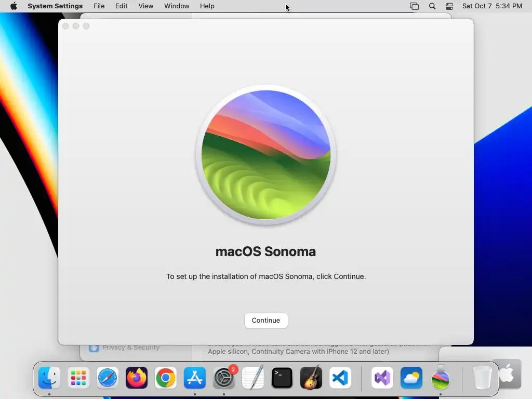Open Control Center in the menu bar
Image resolution: width=532 pixels, height=399 pixels.
(449, 6)
